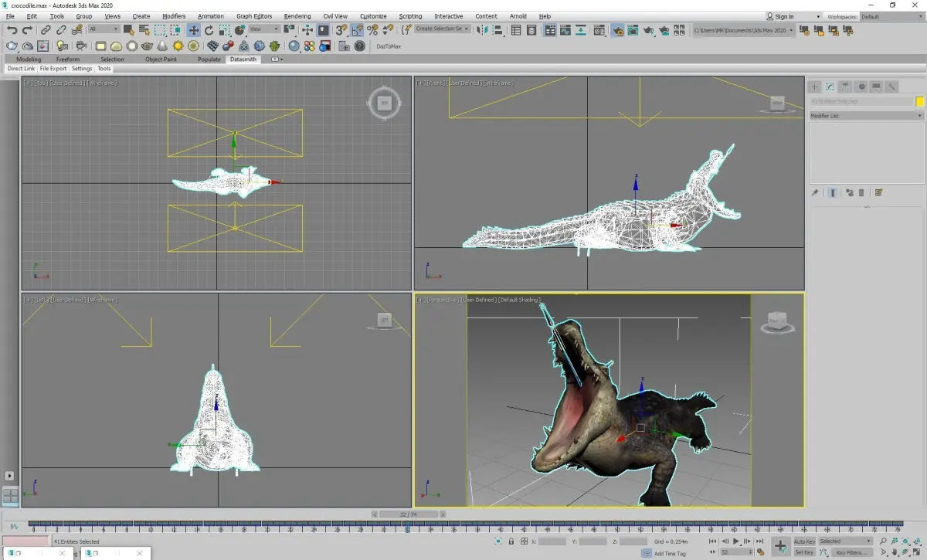Click the help question mark toolbar icon

pyautogui.click(x=359, y=46)
